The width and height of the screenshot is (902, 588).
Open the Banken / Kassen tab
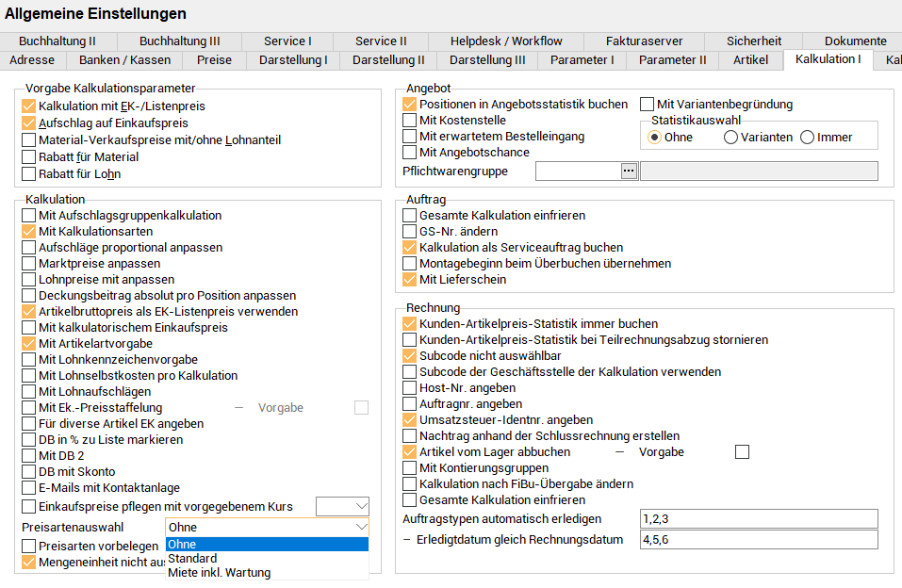pos(124,59)
